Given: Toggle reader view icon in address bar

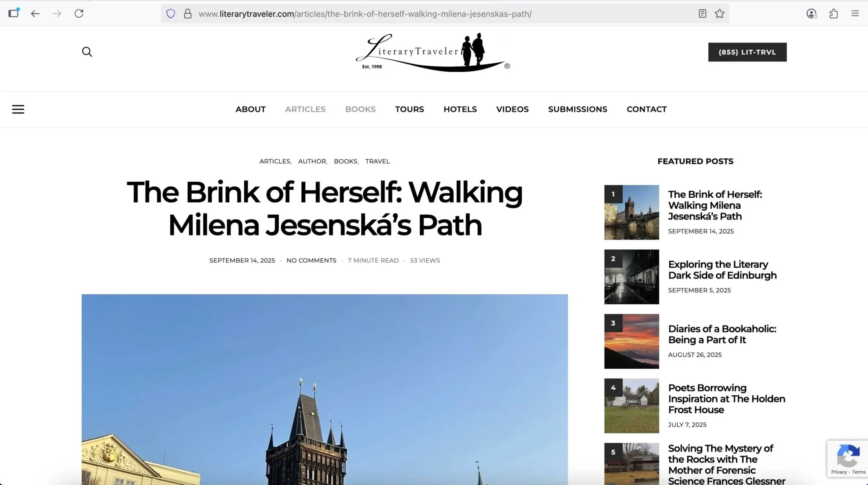Looking at the screenshot, I should pyautogui.click(x=702, y=14).
